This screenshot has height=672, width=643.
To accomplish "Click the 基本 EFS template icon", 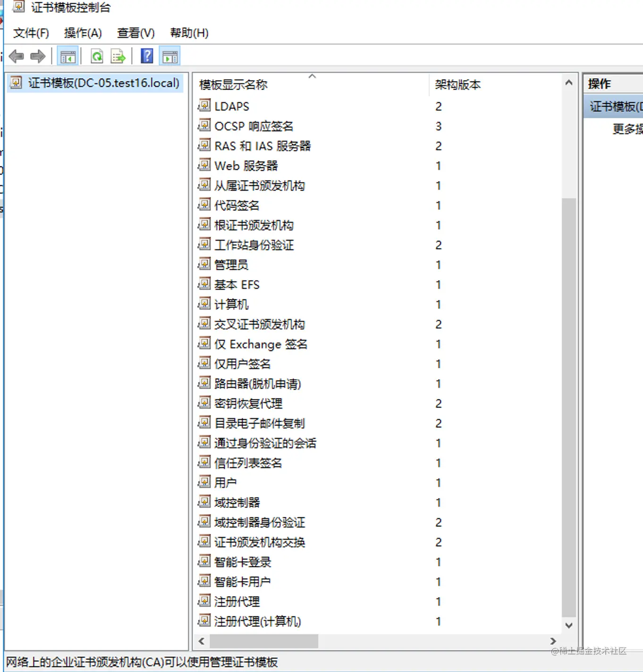I will point(204,284).
